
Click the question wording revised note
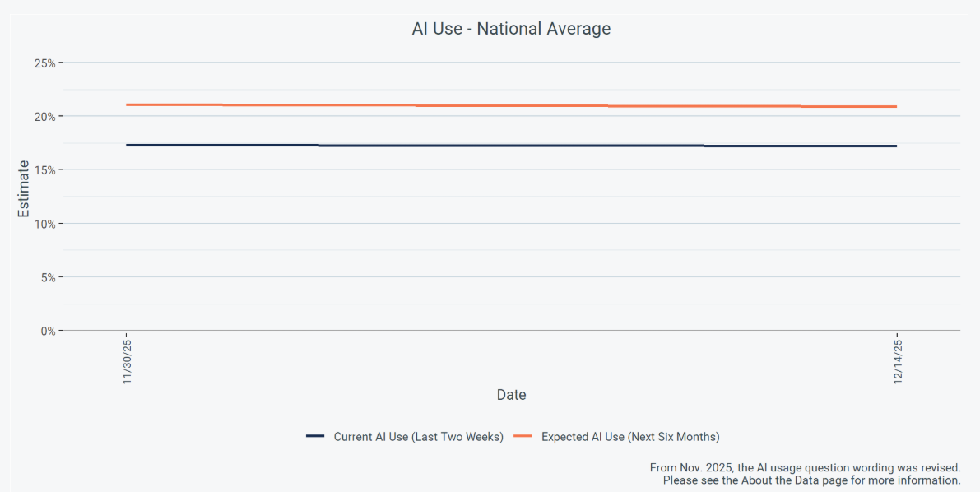[805, 467]
